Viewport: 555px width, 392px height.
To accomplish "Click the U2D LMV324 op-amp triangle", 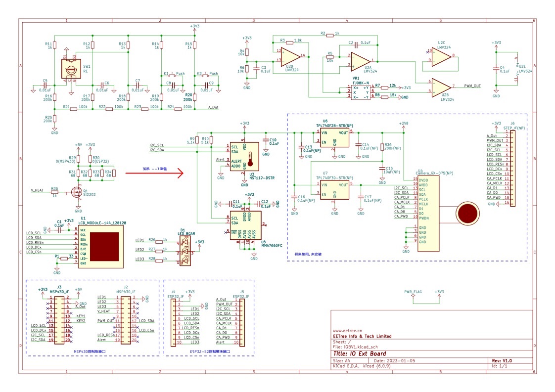I will [x=290, y=56].
